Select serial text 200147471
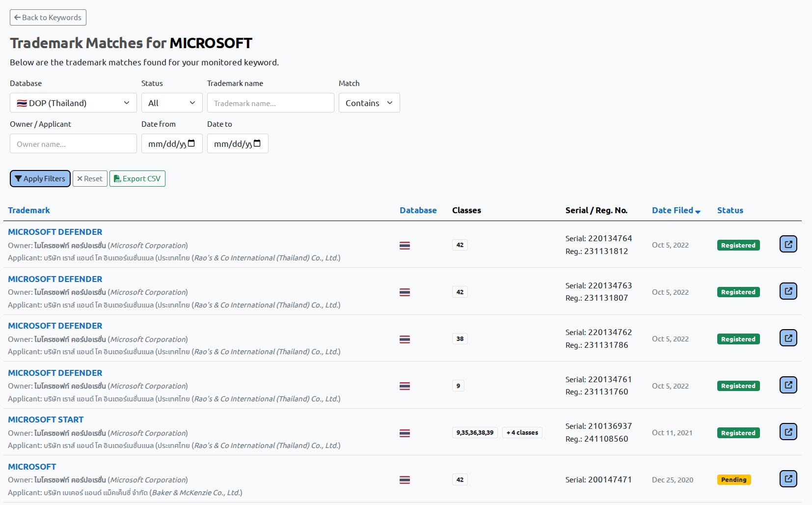 point(610,479)
